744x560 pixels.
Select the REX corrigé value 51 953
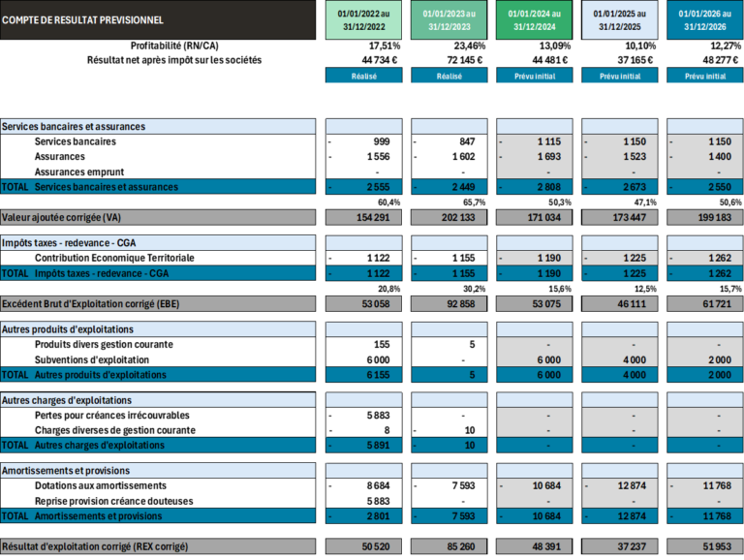(704, 546)
